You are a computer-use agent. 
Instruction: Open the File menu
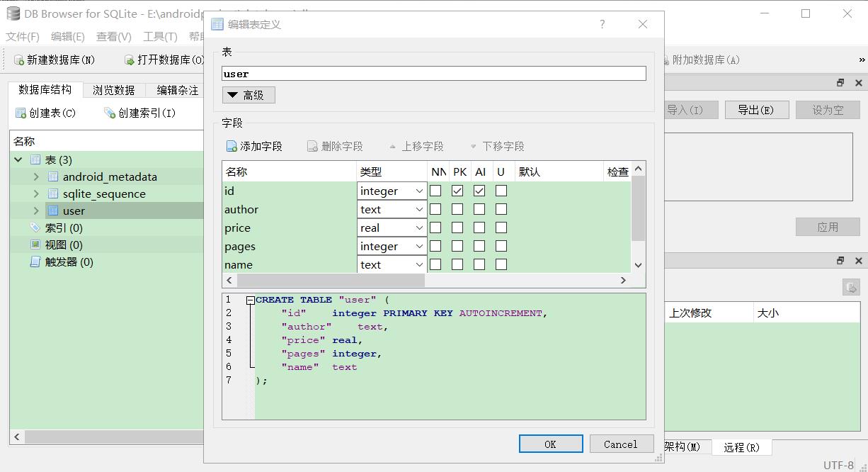pyautogui.click(x=23, y=36)
